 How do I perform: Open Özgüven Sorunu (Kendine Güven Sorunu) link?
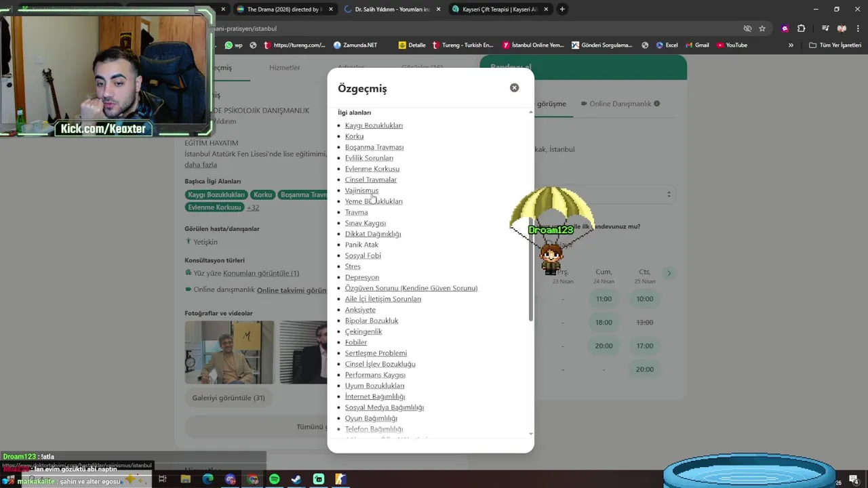(411, 288)
